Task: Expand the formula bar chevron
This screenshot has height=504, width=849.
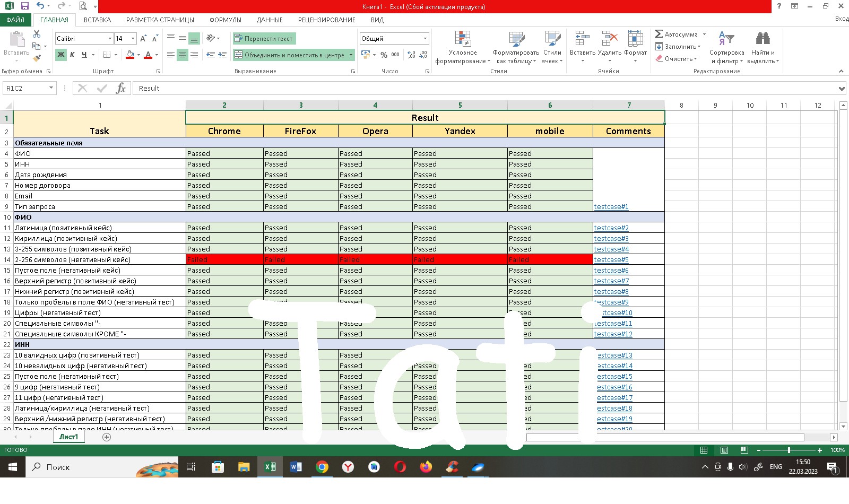Action: tap(842, 89)
